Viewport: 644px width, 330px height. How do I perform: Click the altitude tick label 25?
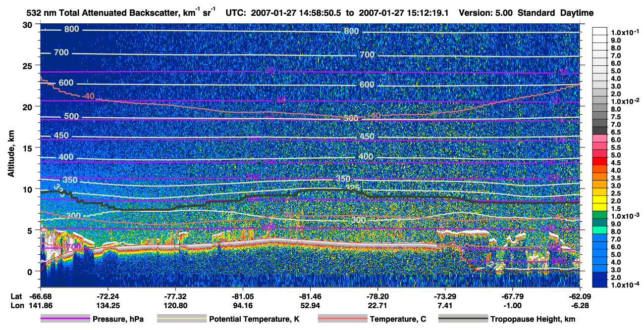pos(29,66)
